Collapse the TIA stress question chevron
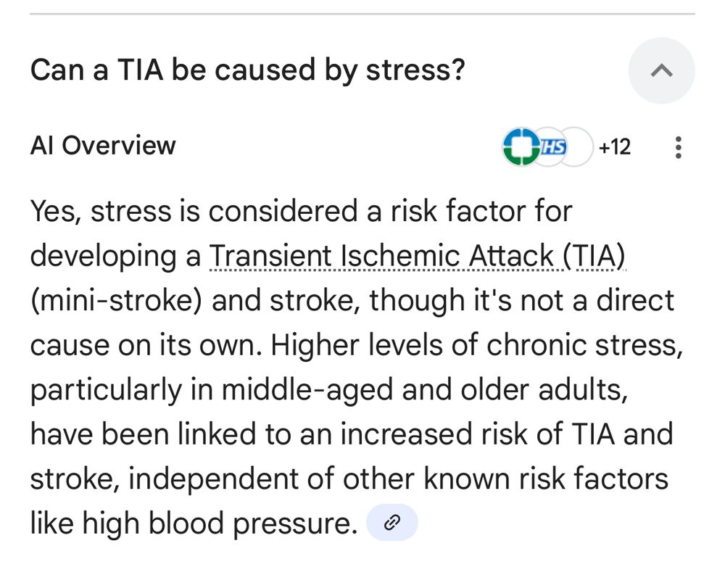The width and height of the screenshot is (725, 588). tap(661, 71)
